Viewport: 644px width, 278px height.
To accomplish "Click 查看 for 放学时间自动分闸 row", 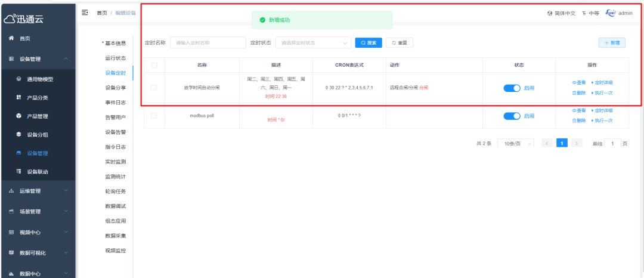I will tap(578, 82).
